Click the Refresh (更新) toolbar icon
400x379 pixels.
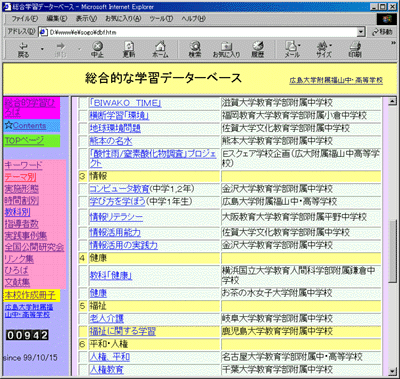(x=129, y=50)
